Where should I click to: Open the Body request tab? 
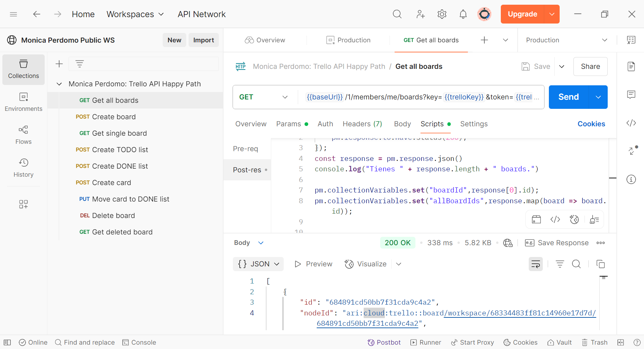(x=402, y=124)
